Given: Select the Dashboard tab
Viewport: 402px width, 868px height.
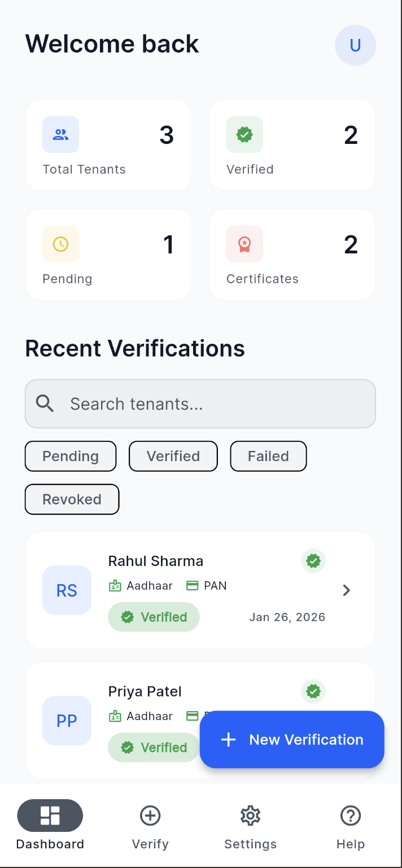Looking at the screenshot, I should pyautogui.click(x=50, y=826).
